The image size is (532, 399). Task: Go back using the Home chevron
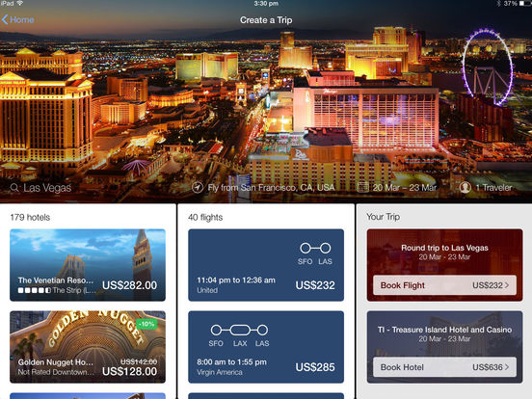(x=6, y=19)
